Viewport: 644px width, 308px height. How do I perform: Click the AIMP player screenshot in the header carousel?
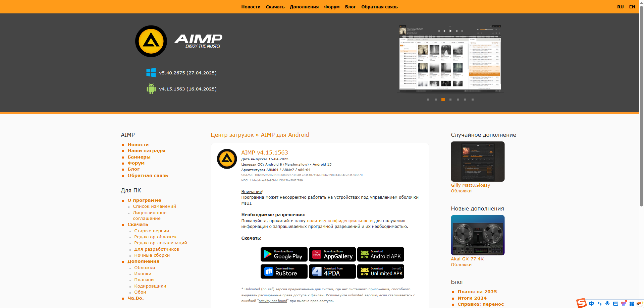[450, 58]
